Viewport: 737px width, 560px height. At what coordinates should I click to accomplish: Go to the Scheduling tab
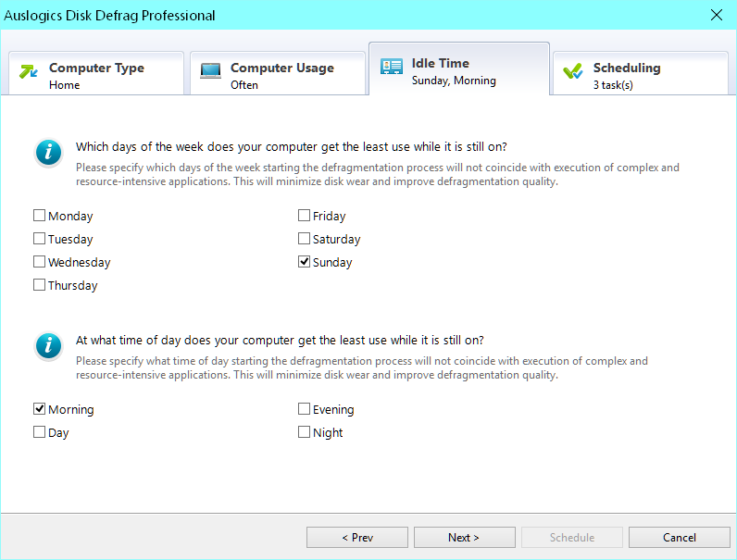pos(641,73)
